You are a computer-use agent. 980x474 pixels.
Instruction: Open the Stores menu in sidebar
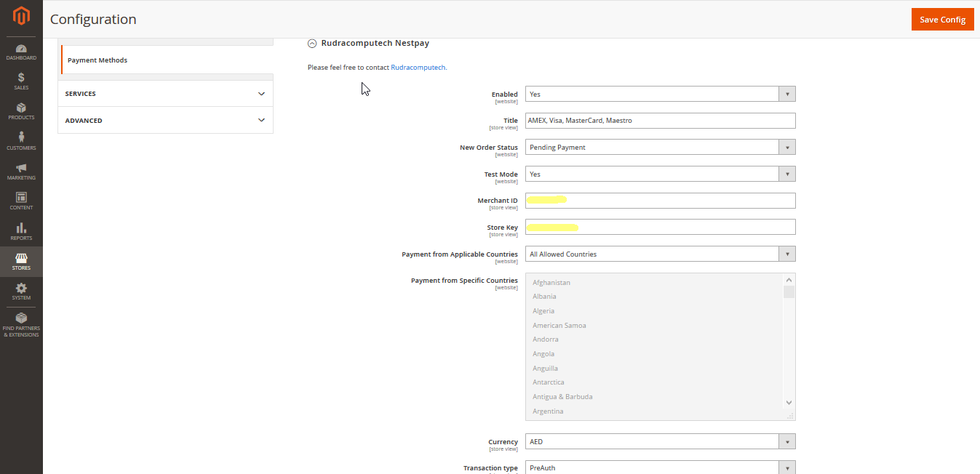click(21, 262)
